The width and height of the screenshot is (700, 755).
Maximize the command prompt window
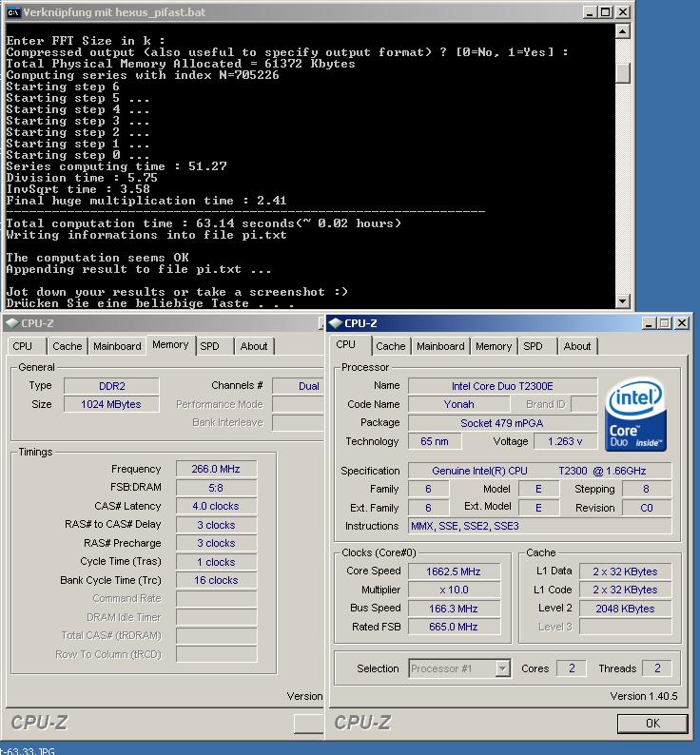(606, 12)
